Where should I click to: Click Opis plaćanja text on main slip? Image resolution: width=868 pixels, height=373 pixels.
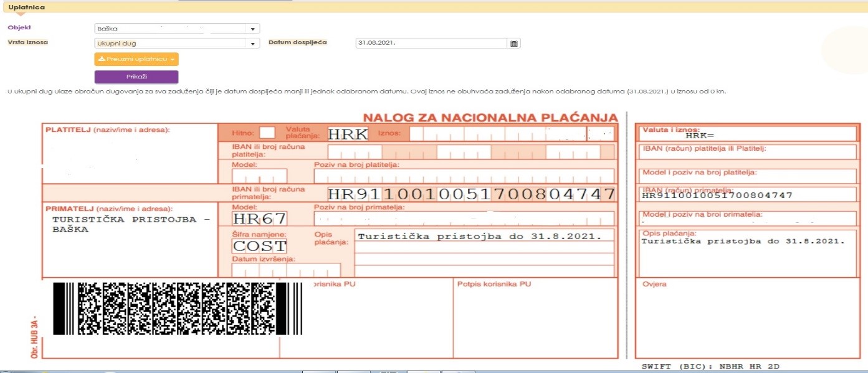pyautogui.click(x=479, y=236)
